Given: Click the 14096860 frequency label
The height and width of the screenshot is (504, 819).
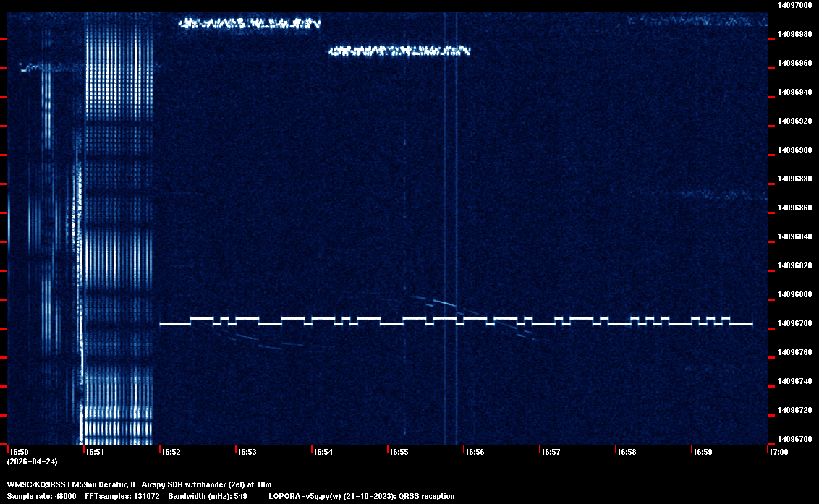Looking at the screenshot, I should 794,208.
